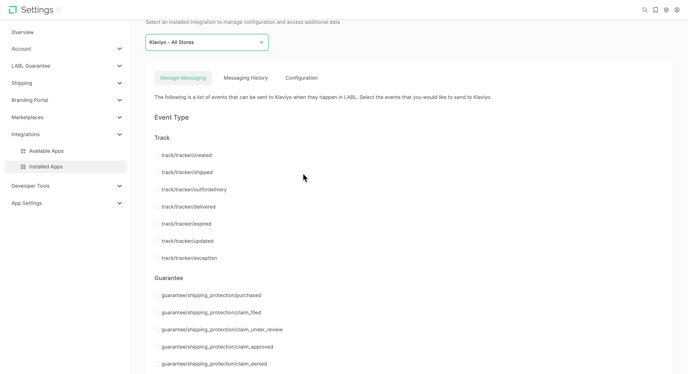Expand the Account section chevron
The width and height of the screenshot is (688, 374).
[119, 49]
